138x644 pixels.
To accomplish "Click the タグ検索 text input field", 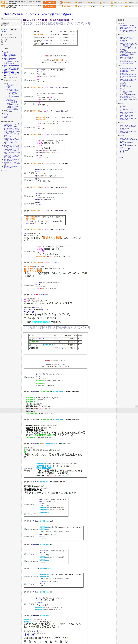I will tap(11, 27).
